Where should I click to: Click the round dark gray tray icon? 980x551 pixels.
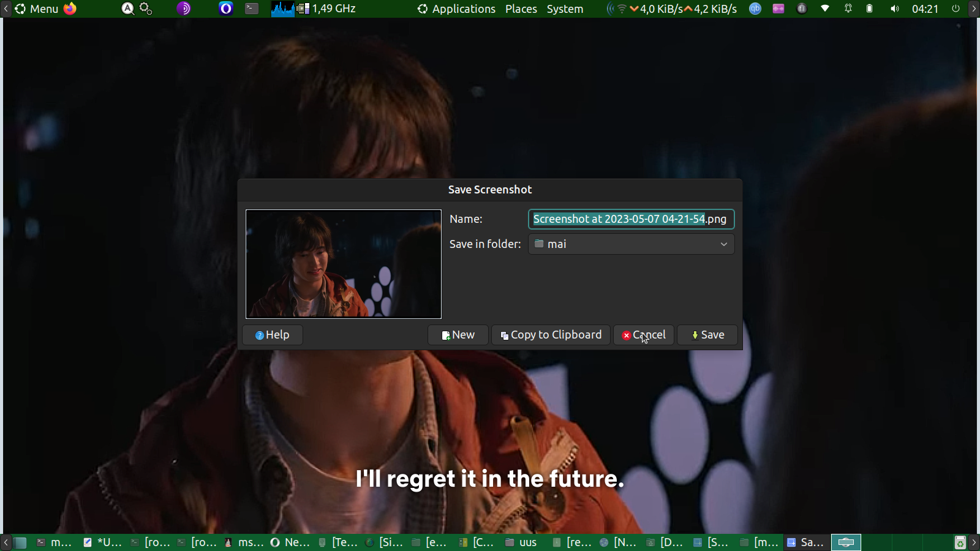(802, 9)
